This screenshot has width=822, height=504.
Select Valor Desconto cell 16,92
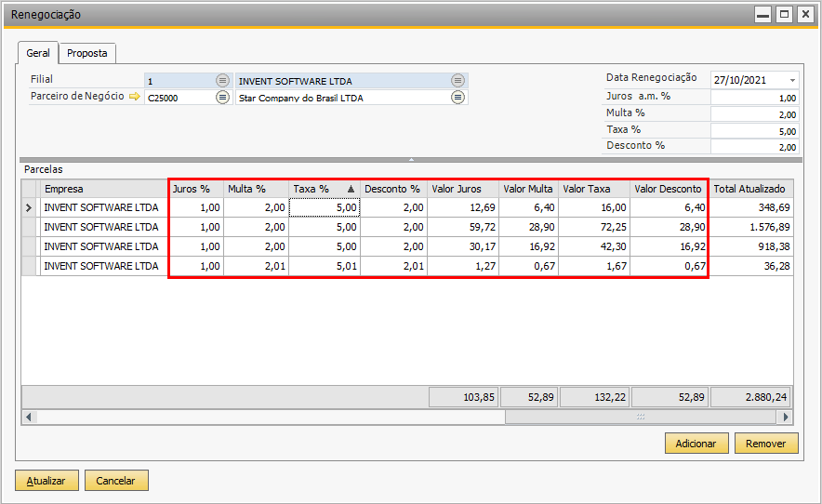click(x=670, y=246)
